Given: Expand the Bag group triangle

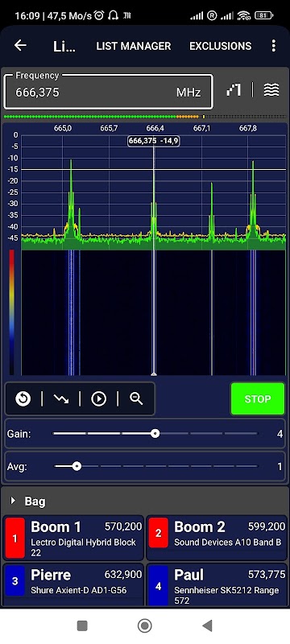Looking at the screenshot, I should (x=13, y=501).
